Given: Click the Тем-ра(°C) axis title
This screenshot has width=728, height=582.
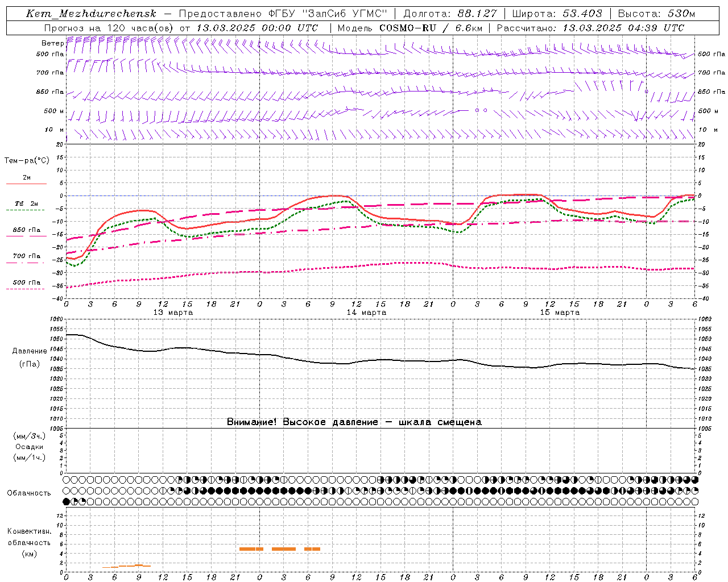Looking at the screenshot, I should click(27, 160).
